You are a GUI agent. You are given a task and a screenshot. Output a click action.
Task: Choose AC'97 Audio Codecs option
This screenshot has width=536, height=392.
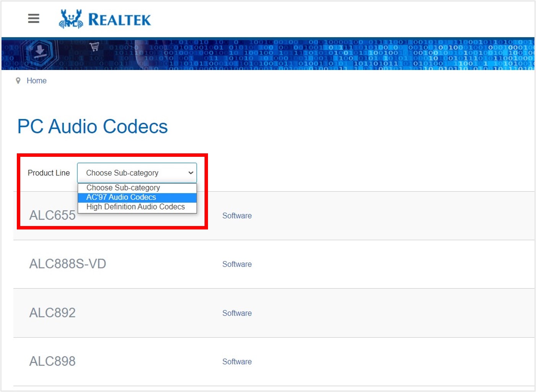(137, 197)
